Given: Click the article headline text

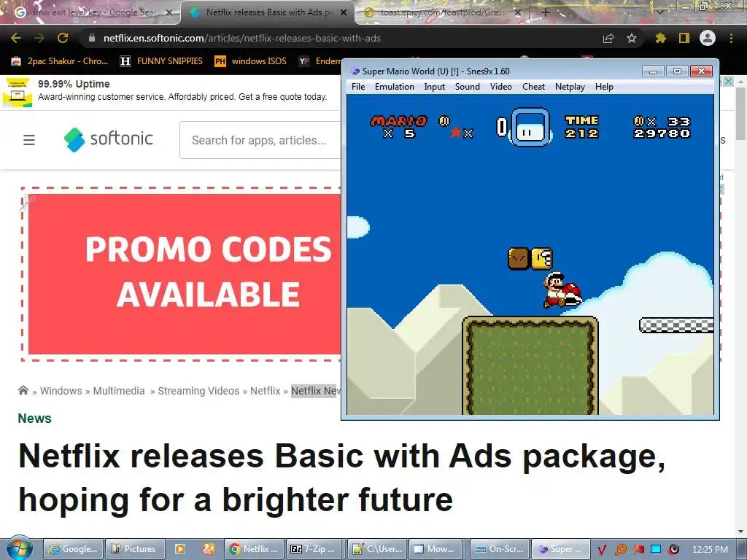Looking at the screenshot, I should point(341,477).
